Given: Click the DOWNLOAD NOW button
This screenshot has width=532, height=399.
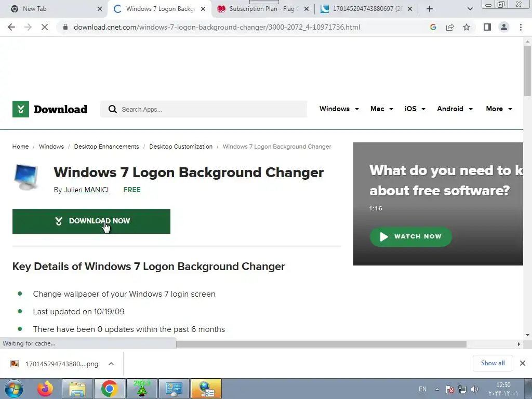Looking at the screenshot, I should click(x=91, y=221).
